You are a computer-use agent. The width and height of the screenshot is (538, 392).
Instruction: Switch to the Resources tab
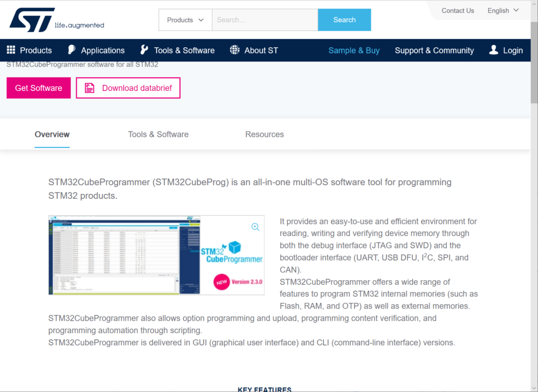click(x=264, y=134)
